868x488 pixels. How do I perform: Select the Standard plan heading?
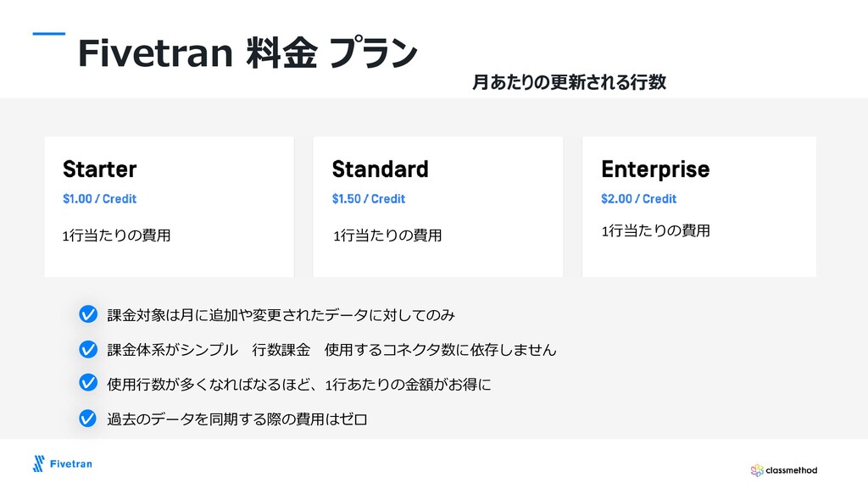(x=381, y=169)
